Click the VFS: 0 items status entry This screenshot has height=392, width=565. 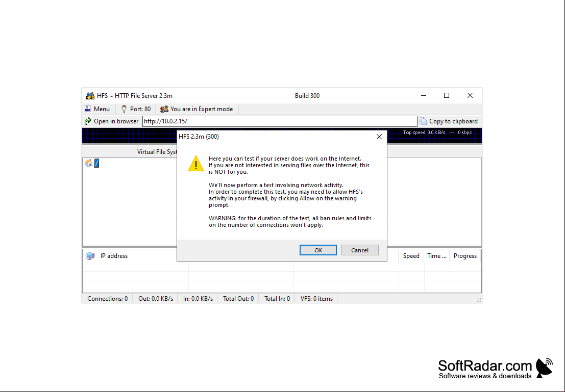(317, 299)
